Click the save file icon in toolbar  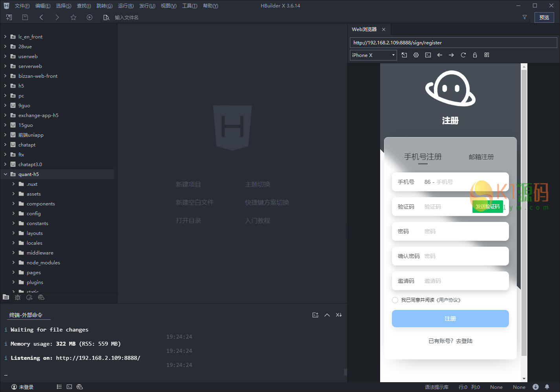click(25, 17)
